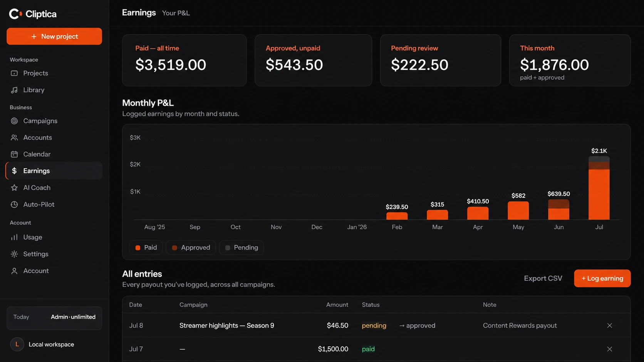Click the AI Coach star icon
This screenshot has width=644, height=362.
[14, 188]
